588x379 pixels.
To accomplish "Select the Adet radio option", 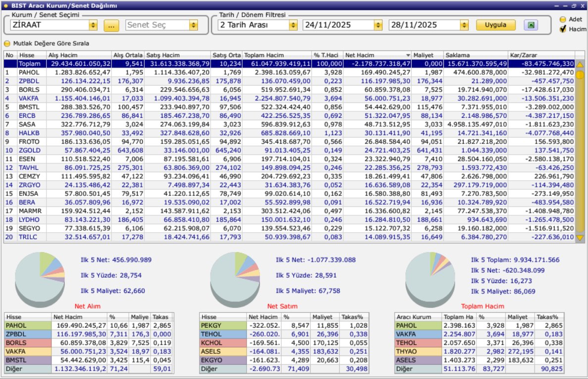I will tap(563, 19).
